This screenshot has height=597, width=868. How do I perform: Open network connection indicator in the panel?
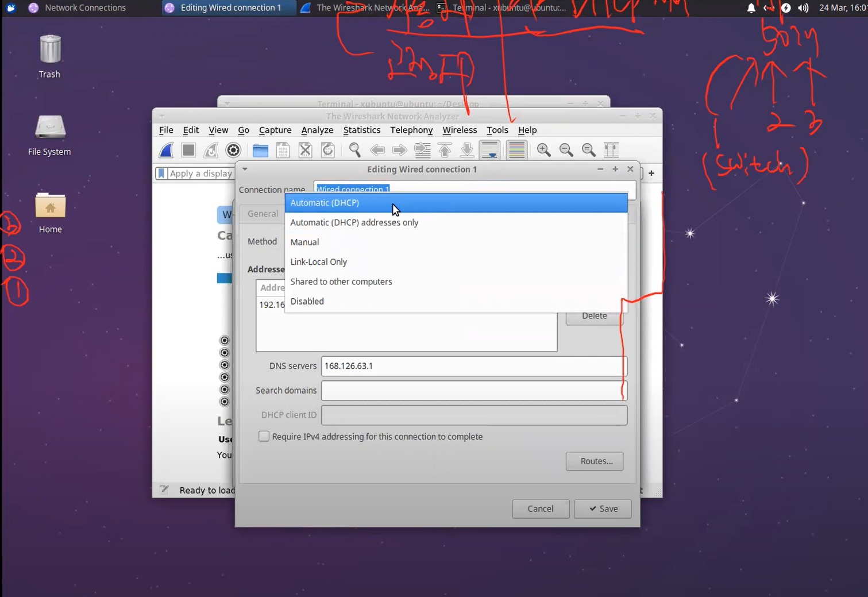(x=769, y=7)
